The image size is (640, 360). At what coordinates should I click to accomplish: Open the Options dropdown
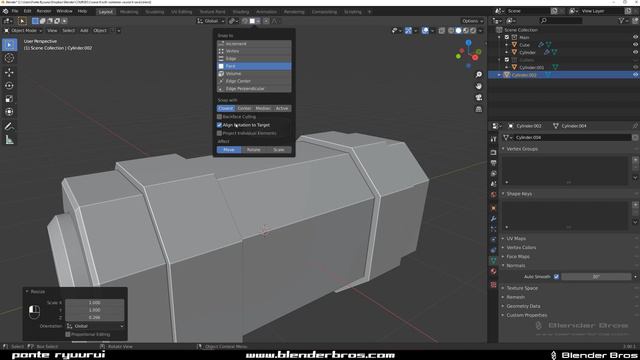473,21
